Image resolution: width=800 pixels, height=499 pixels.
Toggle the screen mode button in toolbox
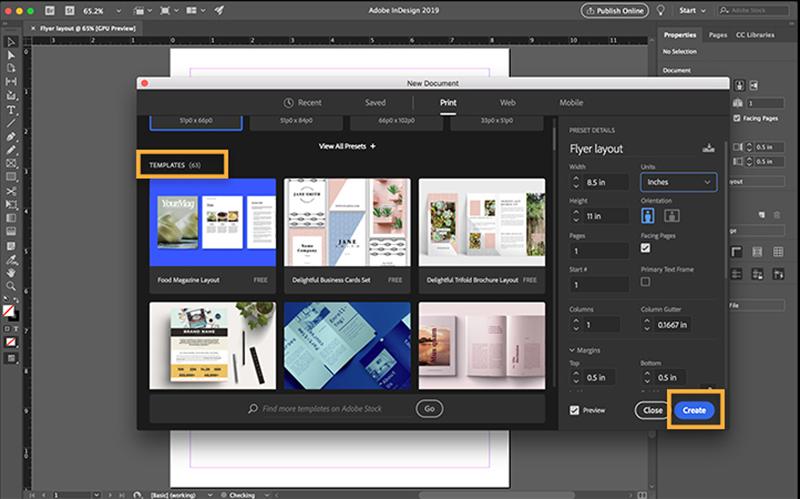tap(11, 358)
